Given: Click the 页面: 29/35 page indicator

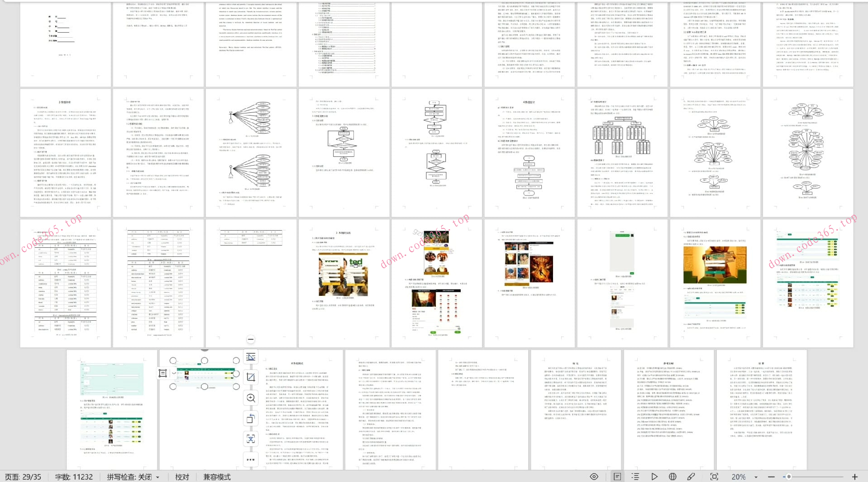Looking at the screenshot, I should (x=23, y=477).
